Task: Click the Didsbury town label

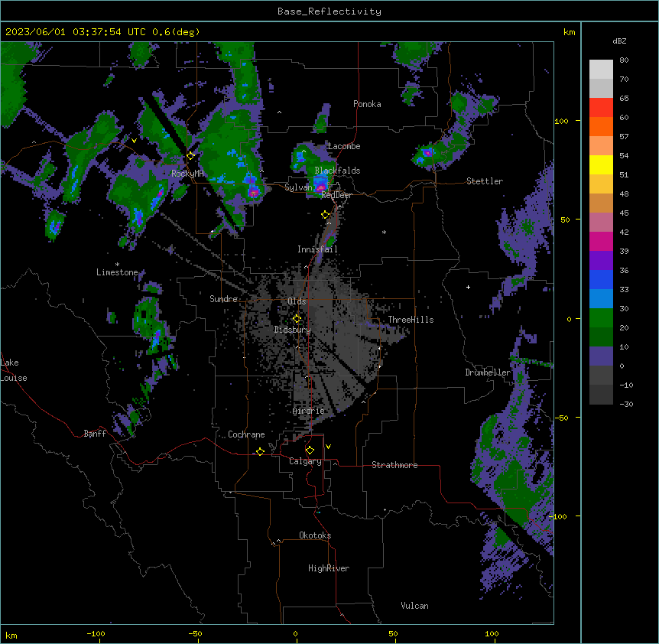Action: [293, 330]
